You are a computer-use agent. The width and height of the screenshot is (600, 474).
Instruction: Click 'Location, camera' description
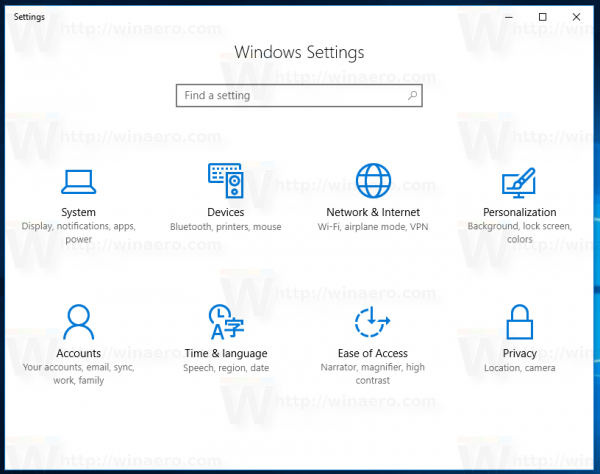pos(520,368)
